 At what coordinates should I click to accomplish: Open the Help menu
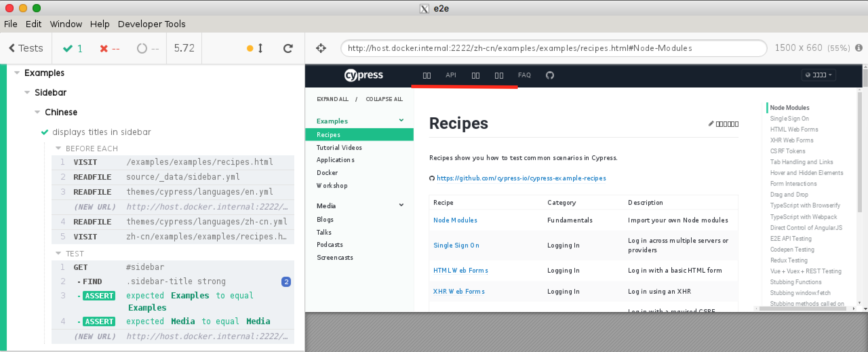[100, 24]
